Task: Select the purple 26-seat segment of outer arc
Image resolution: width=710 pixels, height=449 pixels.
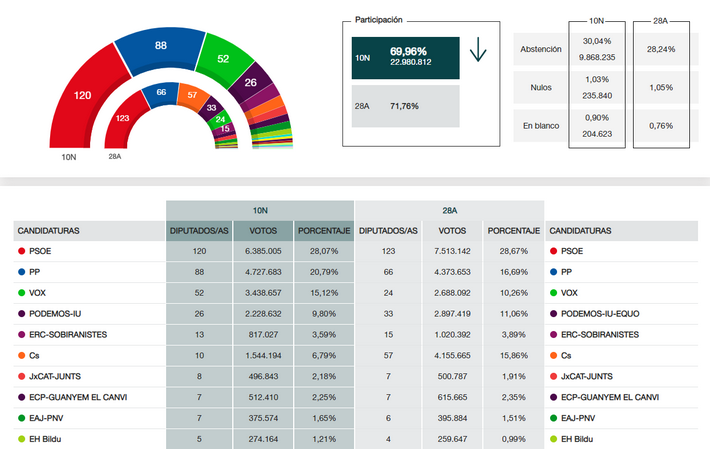Action: pos(250,83)
